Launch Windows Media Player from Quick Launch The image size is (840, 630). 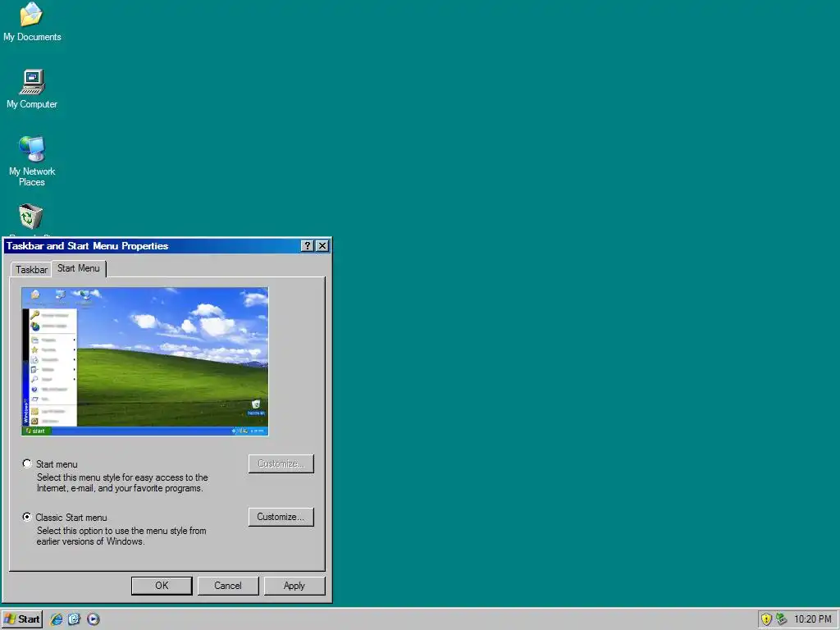(x=94, y=619)
